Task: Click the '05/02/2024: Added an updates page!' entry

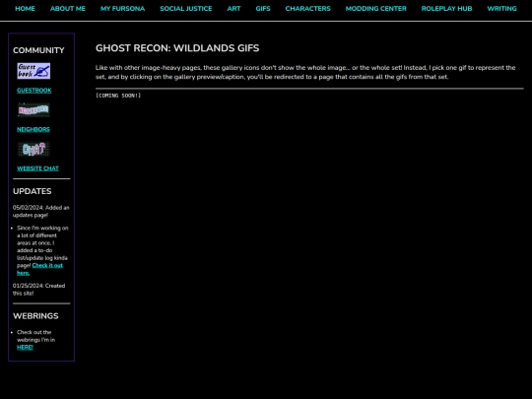Action: 41,211
